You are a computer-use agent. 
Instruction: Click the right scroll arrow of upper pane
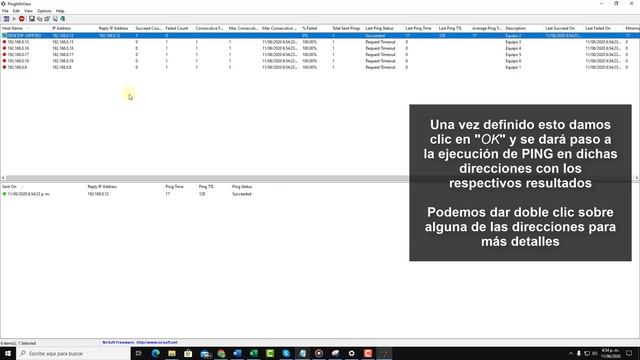(x=637, y=178)
